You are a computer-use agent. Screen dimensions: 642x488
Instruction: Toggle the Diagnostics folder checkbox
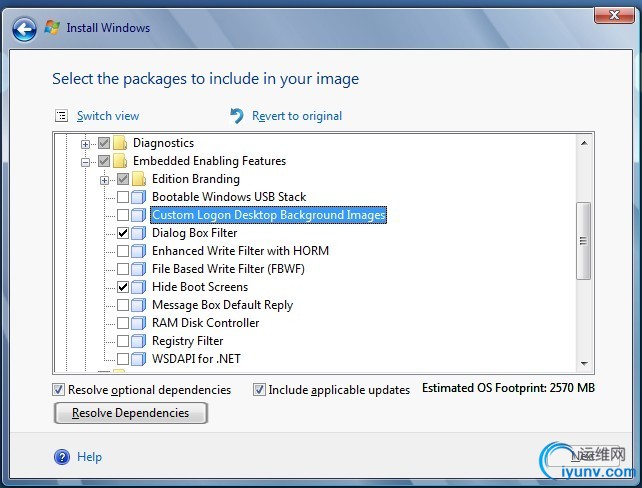[x=104, y=143]
